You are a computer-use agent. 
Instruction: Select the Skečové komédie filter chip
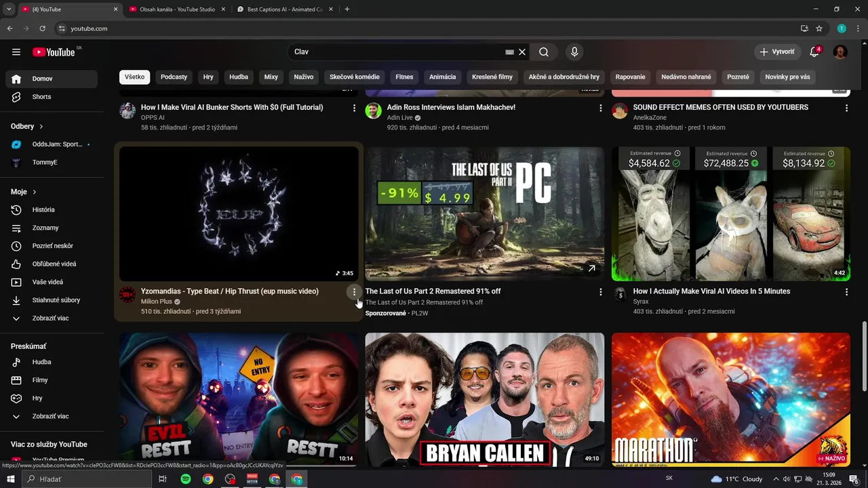[x=355, y=77]
